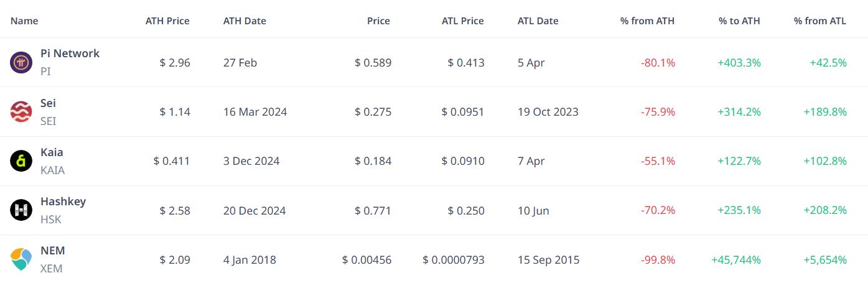Click the Pi Network coin icon
Viewport: 868px width, 283px height.
point(21,63)
